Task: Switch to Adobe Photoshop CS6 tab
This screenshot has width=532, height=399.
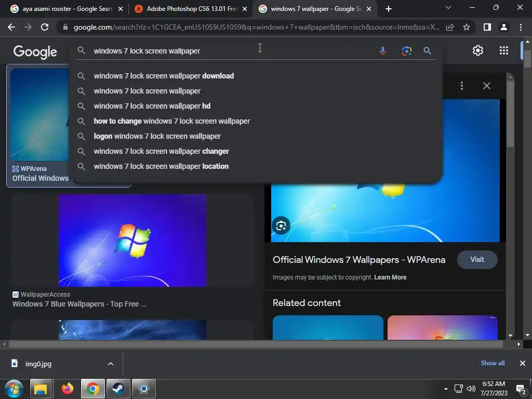Action: [191, 9]
